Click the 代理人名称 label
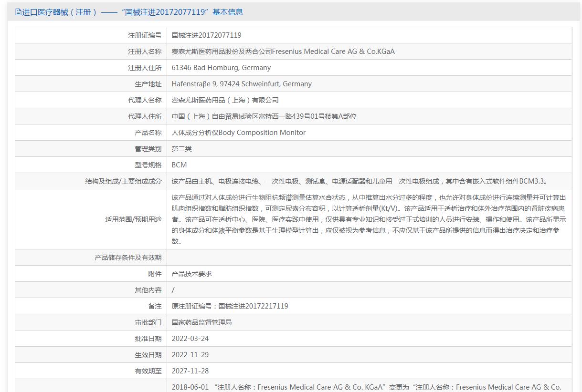The height and width of the screenshot is (392, 582). pyautogui.click(x=145, y=100)
